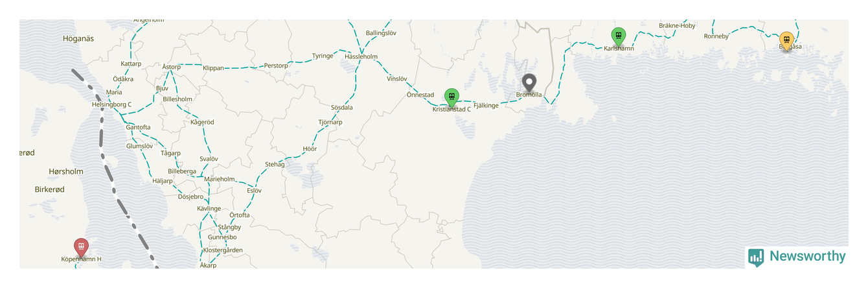Viewport: 868px width, 288px height.
Task: Click the green Kristianstad C train marker
Action: tap(451, 97)
